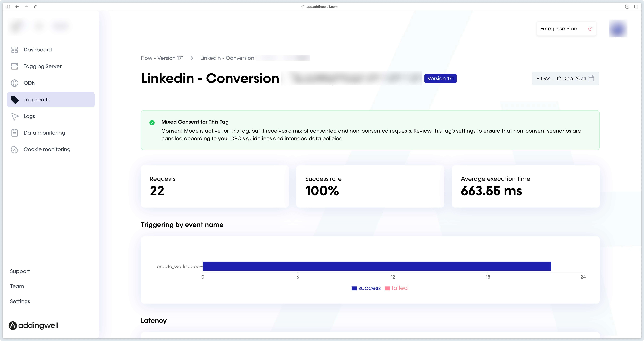Screen dimensions: 644x341
Task: Click the 663.55 ms execution time value
Action: point(491,191)
